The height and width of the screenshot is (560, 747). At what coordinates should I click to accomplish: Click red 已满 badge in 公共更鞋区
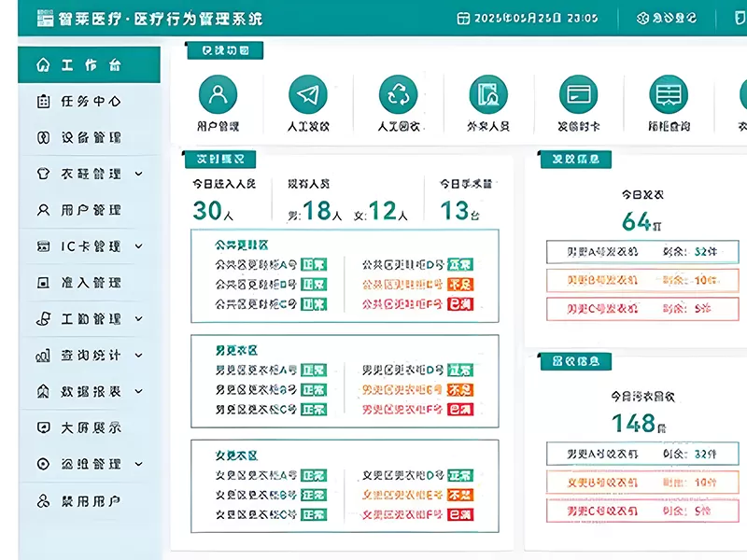[x=460, y=304]
